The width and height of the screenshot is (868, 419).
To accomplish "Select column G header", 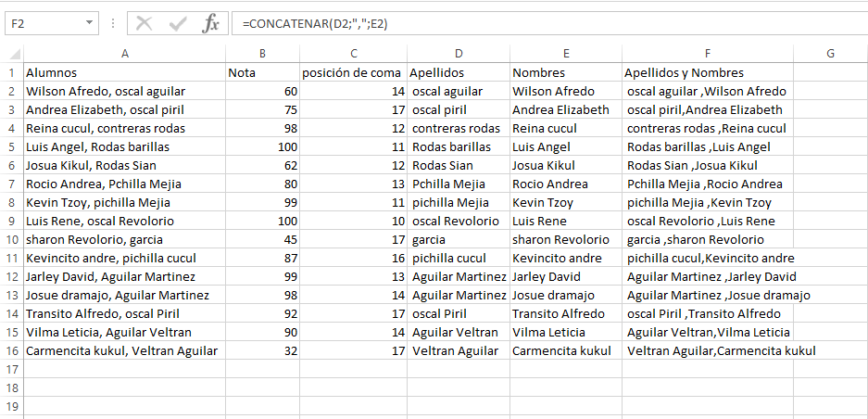I will point(830,54).
